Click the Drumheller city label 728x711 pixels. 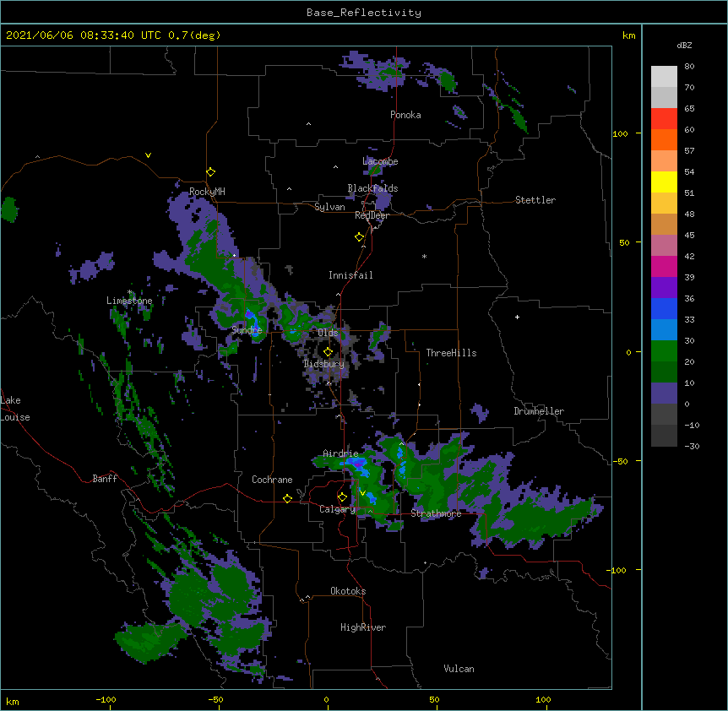click(x=539, y=411)
